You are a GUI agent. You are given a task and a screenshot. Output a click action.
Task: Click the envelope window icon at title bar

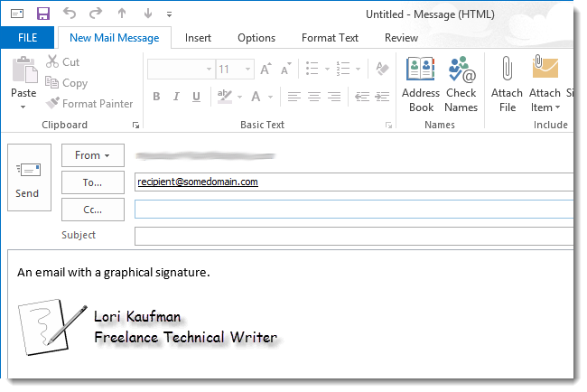click(17, 14)
